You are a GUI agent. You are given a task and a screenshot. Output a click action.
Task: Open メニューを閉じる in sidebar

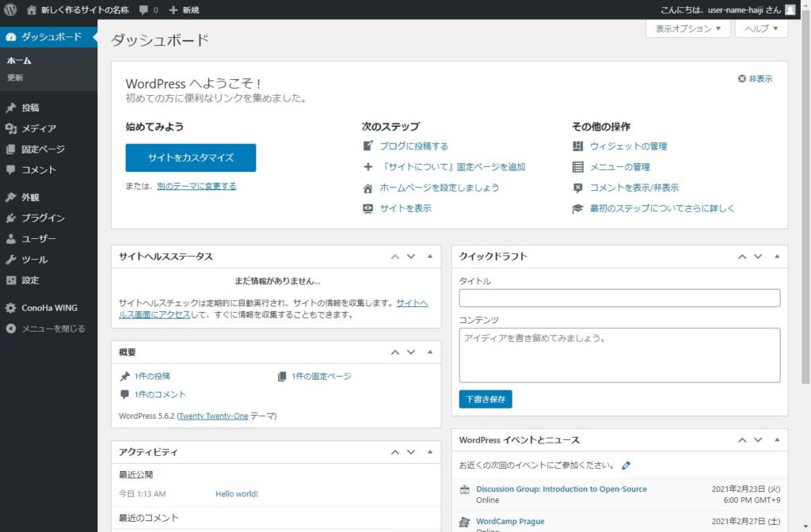48,329
